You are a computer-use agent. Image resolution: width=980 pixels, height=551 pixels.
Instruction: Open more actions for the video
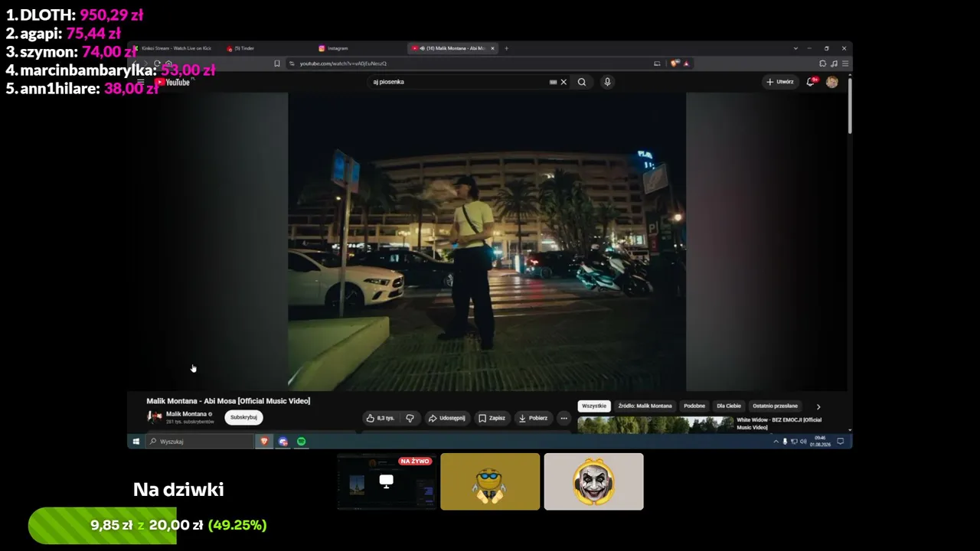564,418
